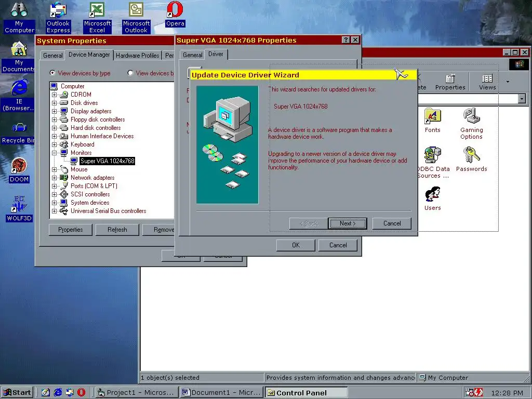Screen dimensions: 532x399
Task: Switch to the Device Manager tab
Action: click(89, 55)
